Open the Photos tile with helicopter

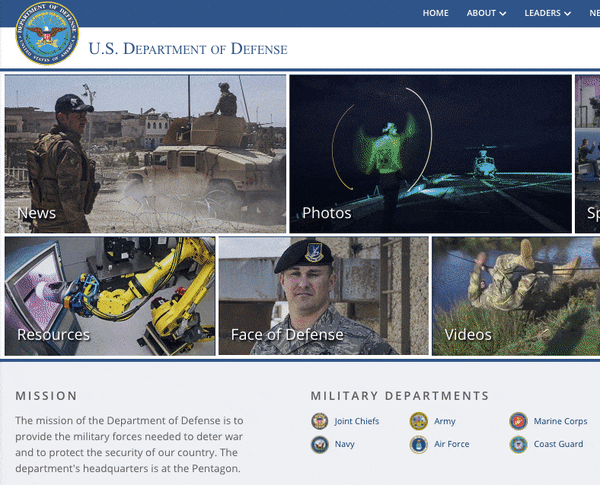(430, 153)
